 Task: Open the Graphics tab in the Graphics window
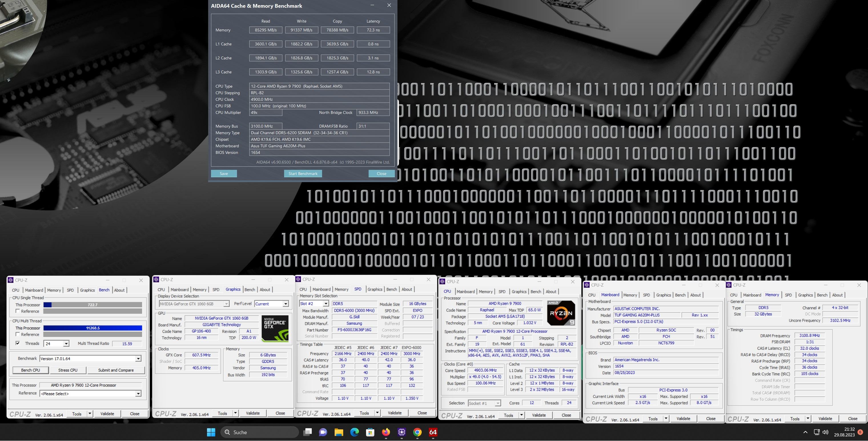tap(233, 289)
